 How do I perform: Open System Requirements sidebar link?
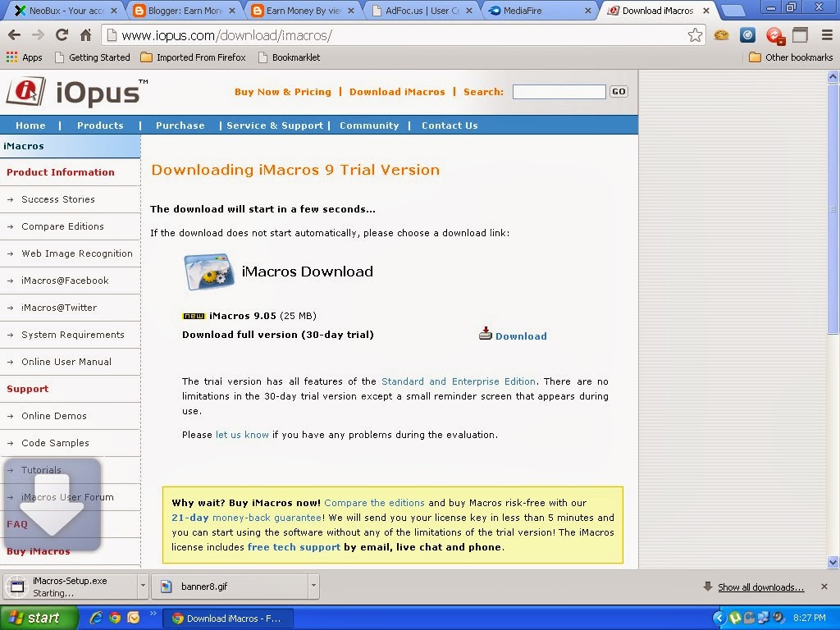click(73, 335)
